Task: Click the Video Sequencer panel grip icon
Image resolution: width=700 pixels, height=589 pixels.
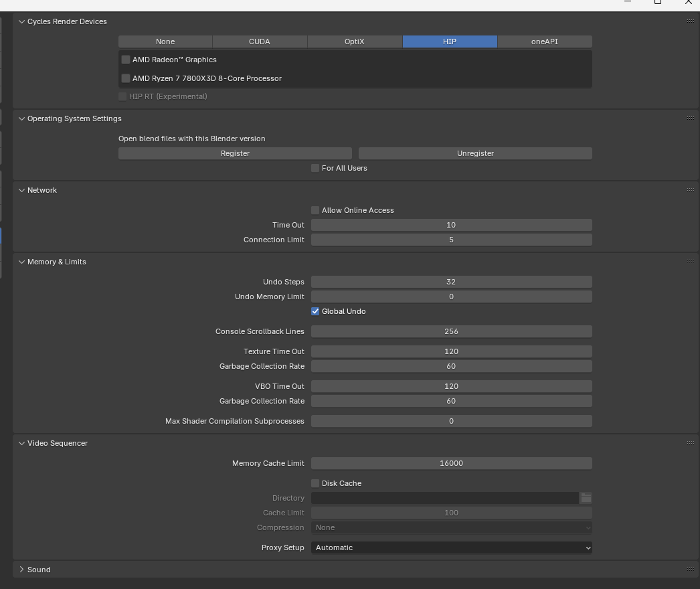Action: coord(690,442)
